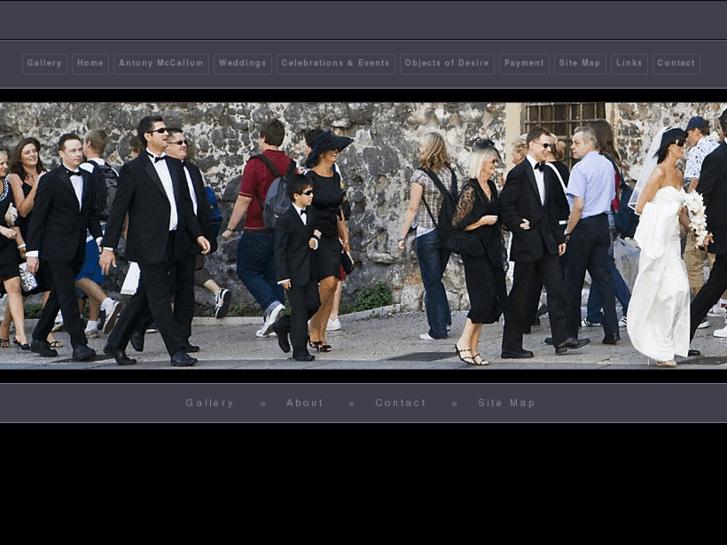Open the Antony McCallum page

pyautogui.click(x=161, y=64)
